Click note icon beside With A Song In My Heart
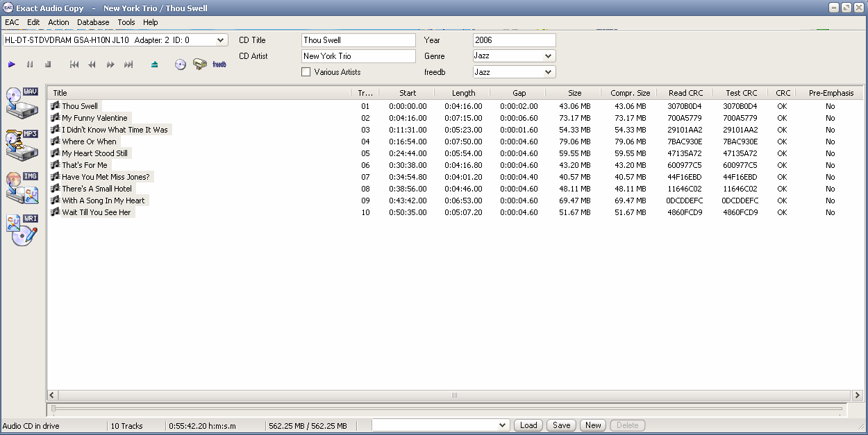This screenshot has width=868, height=435. click(x=55, y=200)
